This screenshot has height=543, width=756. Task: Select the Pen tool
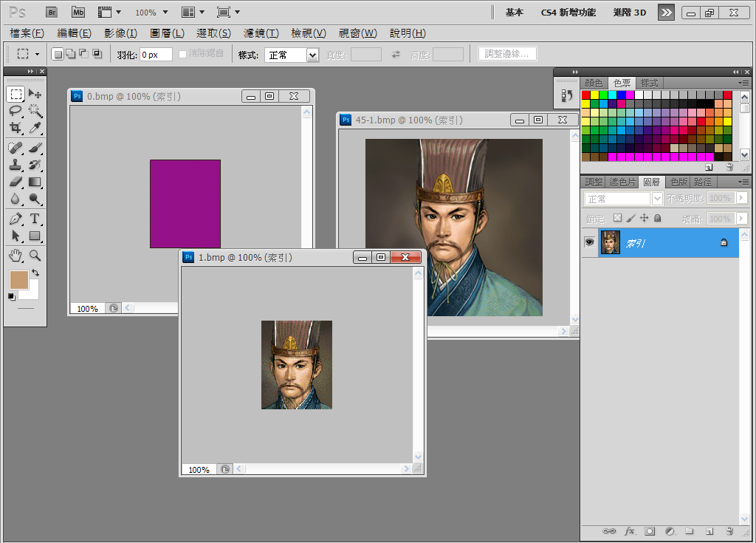click(x=16, y=219)
